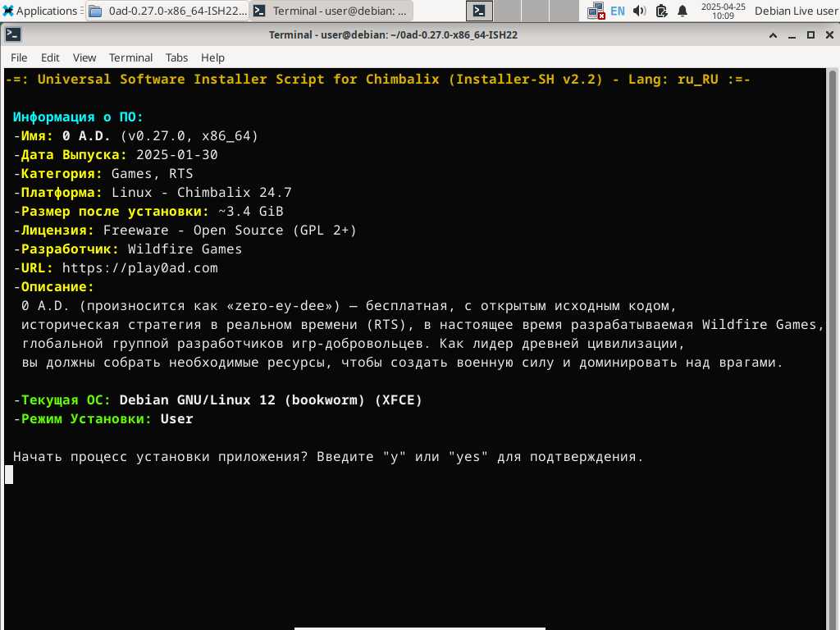Open the volume speaker icon
Image resolution: width=840 pixels, height=630 pixels.
[639, 11]
